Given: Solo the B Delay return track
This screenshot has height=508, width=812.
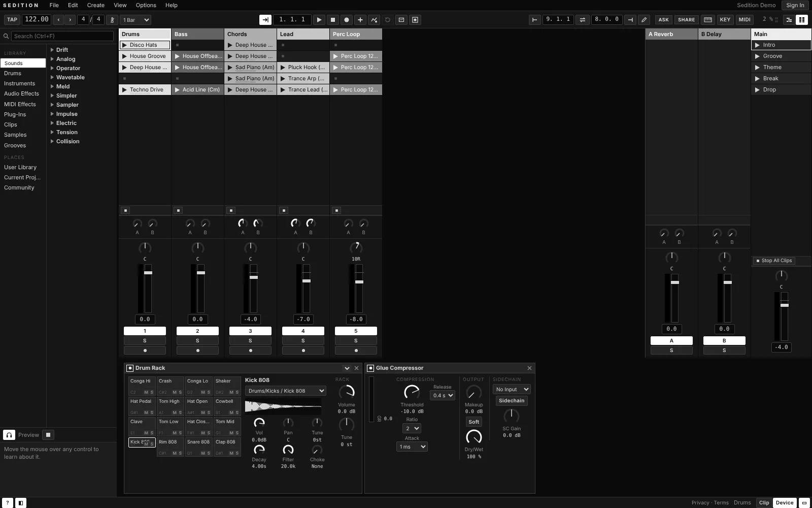Looking at the screenshot, I should tap(724, 351).
